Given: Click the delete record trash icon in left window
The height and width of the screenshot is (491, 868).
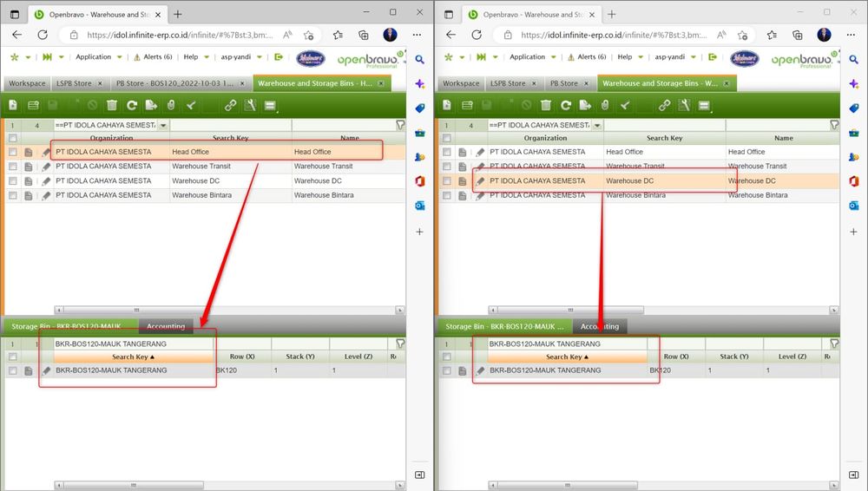Looking at the screenshot, I should point(112,105).
